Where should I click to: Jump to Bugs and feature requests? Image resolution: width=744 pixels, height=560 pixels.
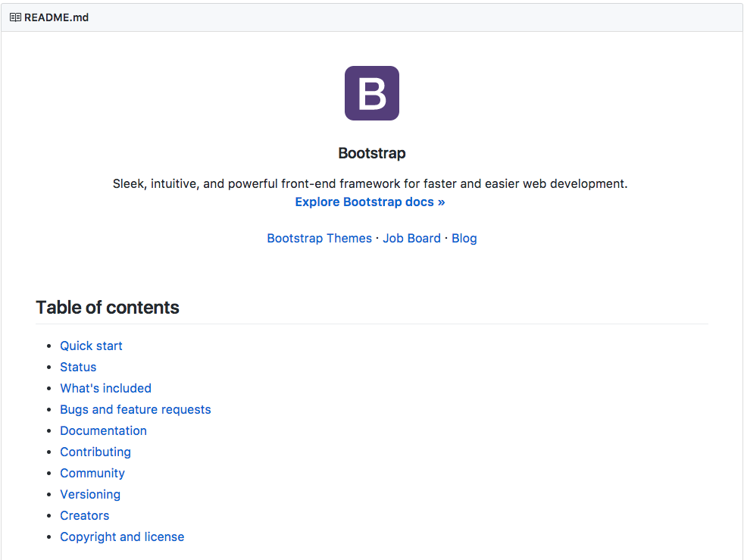tap(136, 410)
